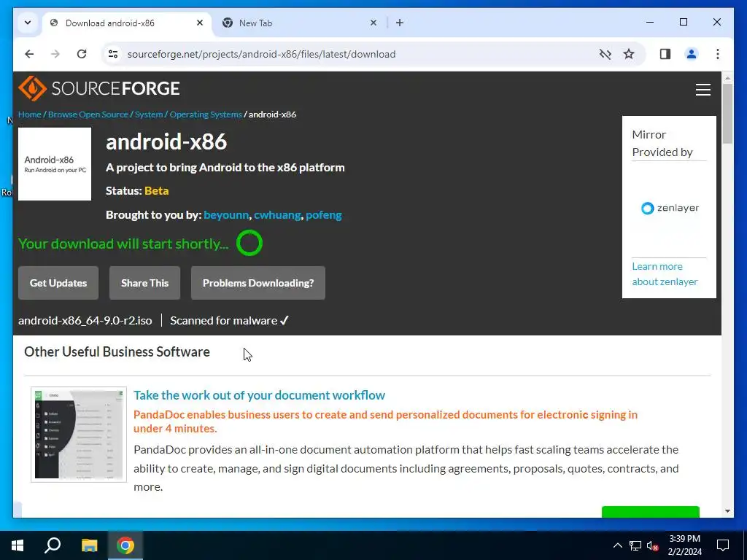This screenshot has height=560, width=747.
Task: Open a new tab with the plus button
Action: (x=400, y=23)
